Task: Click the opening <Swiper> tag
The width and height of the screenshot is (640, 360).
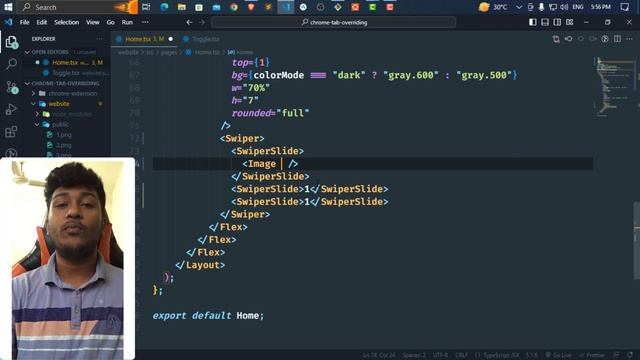Action: (x=242, y=138)
